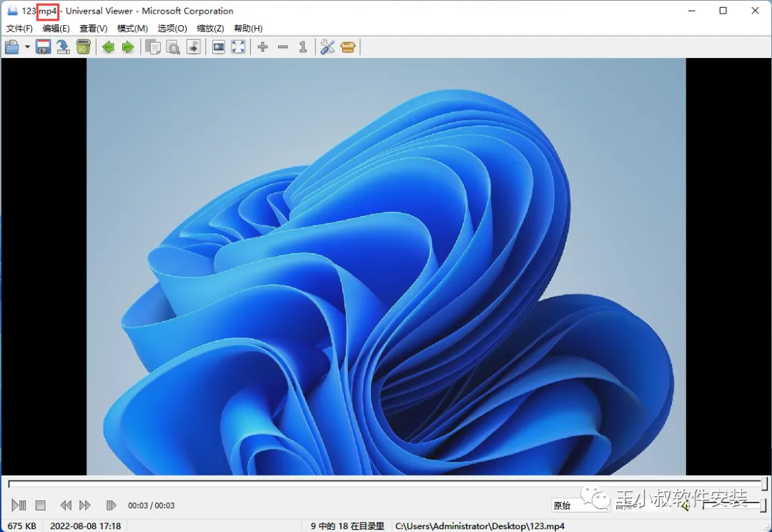The width and height of the screenshot is (772, 532).
Task: Click the Universal Viewer title bar app icon
Action: [x=12, y=11]
